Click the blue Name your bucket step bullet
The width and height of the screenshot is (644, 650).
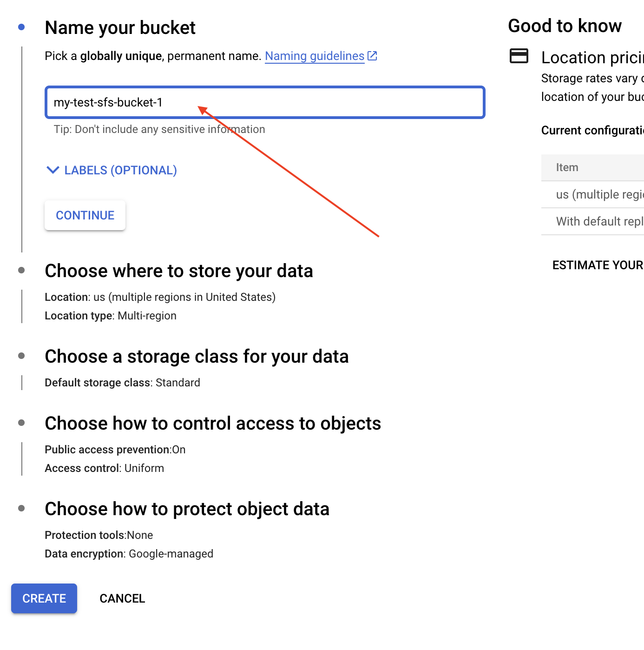click(x=21, y=27)
